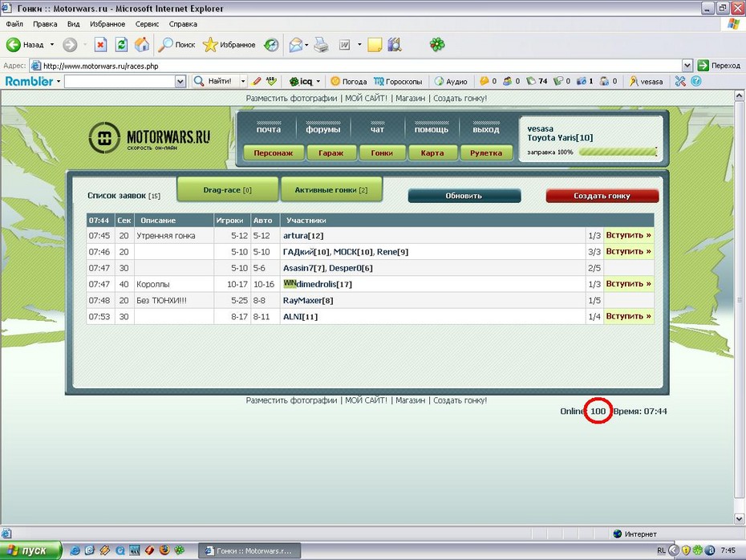746x560 pixels.
Task: Click the Переход go button
Action: pos(719,66)
